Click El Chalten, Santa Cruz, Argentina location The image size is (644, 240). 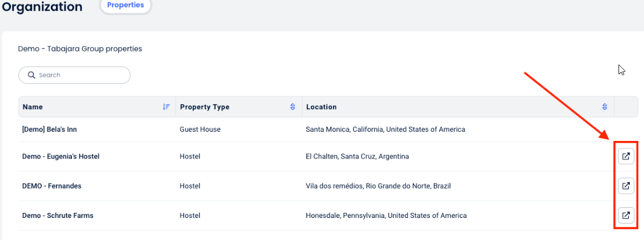coord(357,156)
